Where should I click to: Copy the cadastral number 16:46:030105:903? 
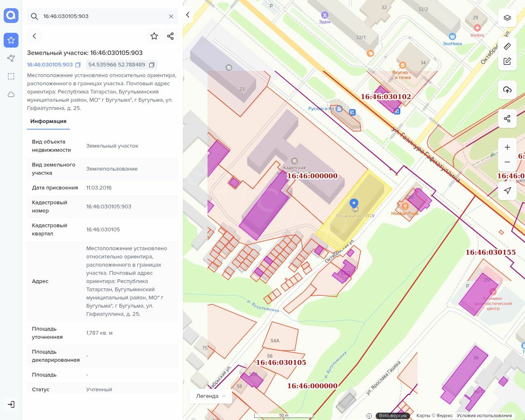click(x=78, y=65)
